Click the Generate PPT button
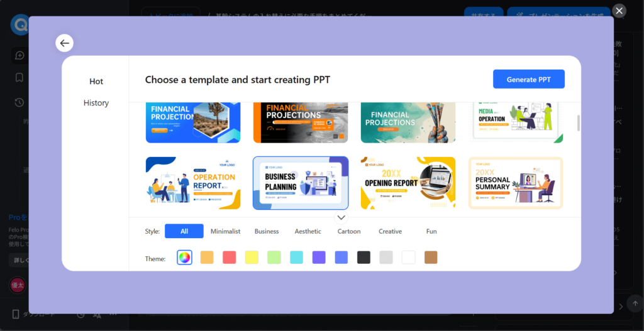Viewport: 644px width, 331px height. tap(528, 79)
